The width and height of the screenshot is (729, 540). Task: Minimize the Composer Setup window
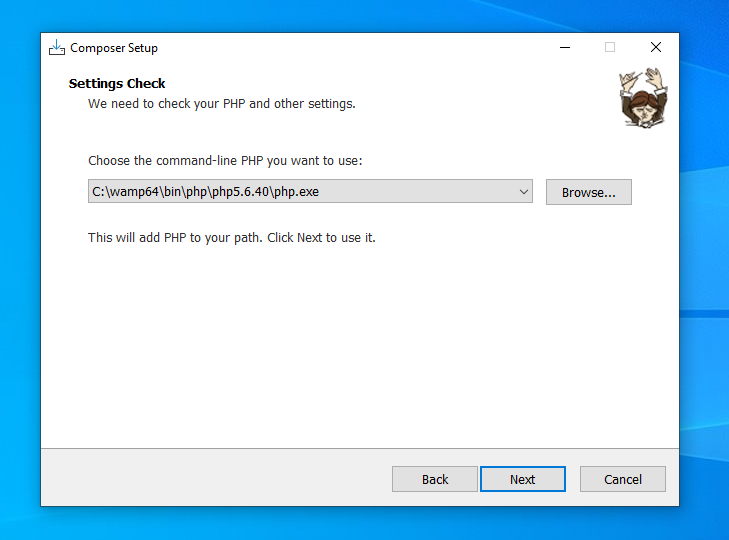(x=564, y=48)
